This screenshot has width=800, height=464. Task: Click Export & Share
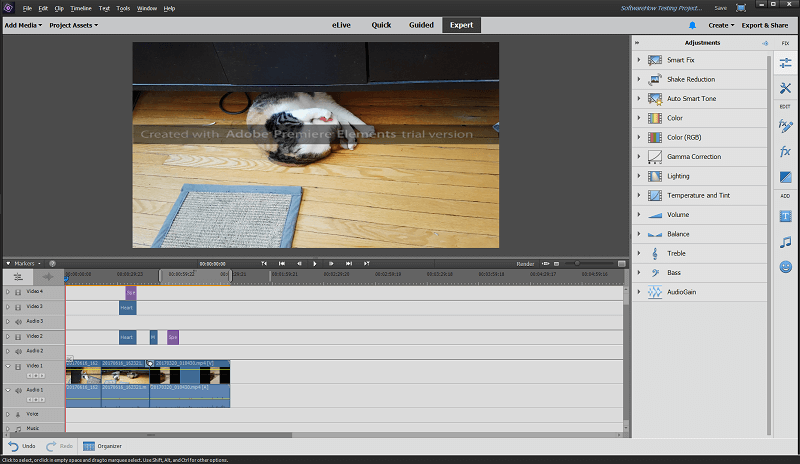[x=765, y=25]
